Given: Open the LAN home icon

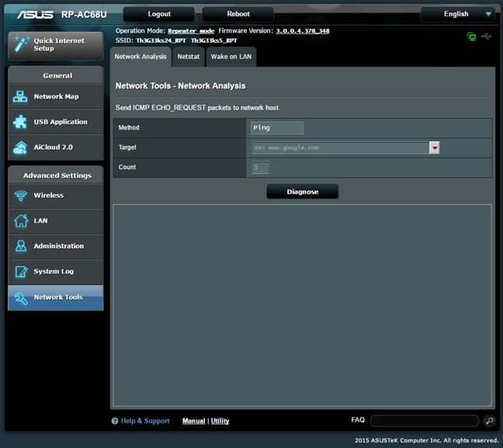Looking at the screenshot, I should coord(20,221).
